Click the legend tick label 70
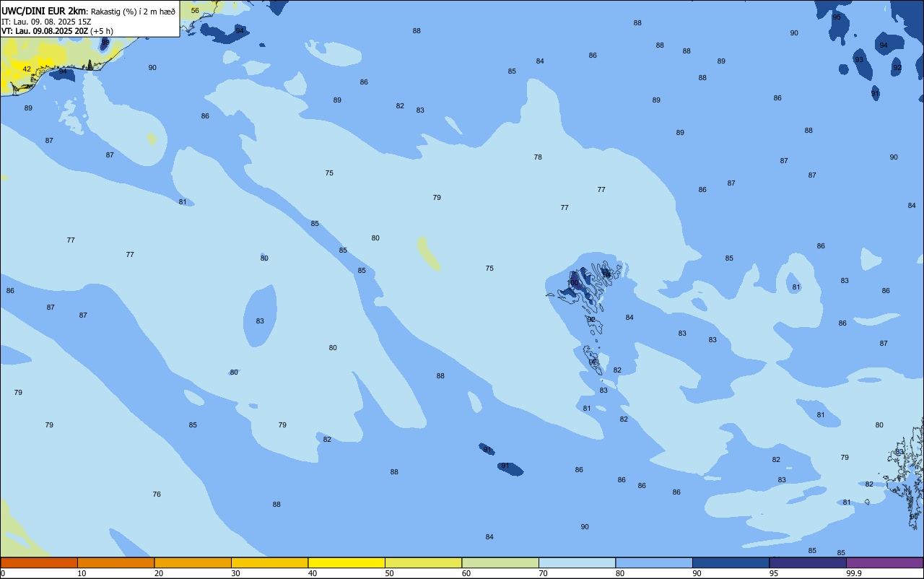 point(543,573)
